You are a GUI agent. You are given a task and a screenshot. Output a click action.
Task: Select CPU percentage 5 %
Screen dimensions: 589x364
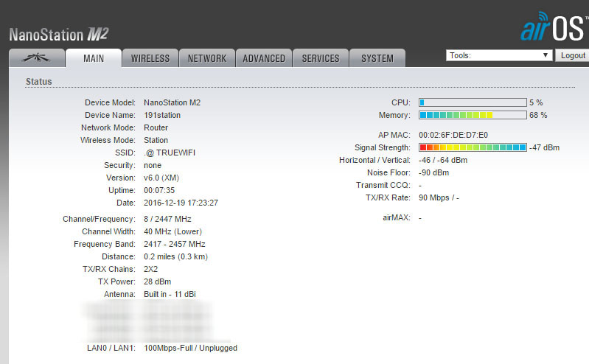pyautogui.click(x=536, y=102)
